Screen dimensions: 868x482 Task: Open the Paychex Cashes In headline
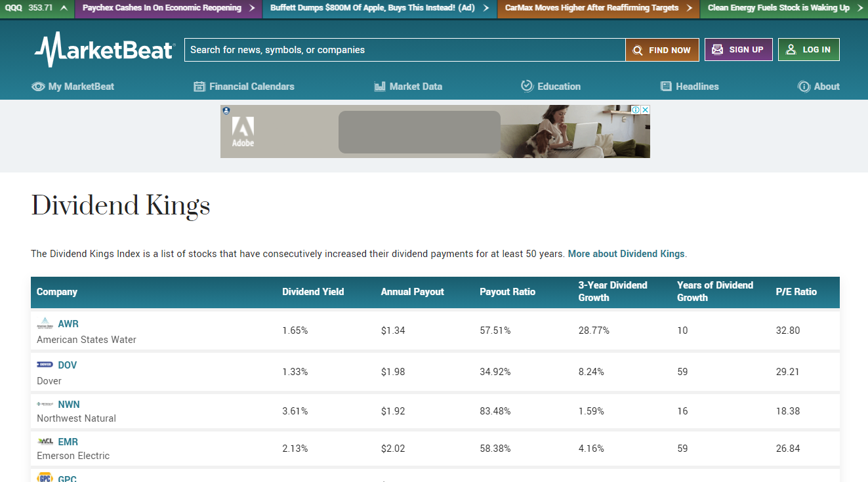[x=169, y=8]
